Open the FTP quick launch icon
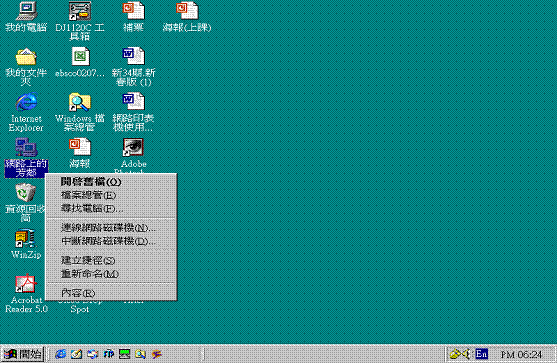Viewport: 557px width, 363px height. click(x=108, y=354)
